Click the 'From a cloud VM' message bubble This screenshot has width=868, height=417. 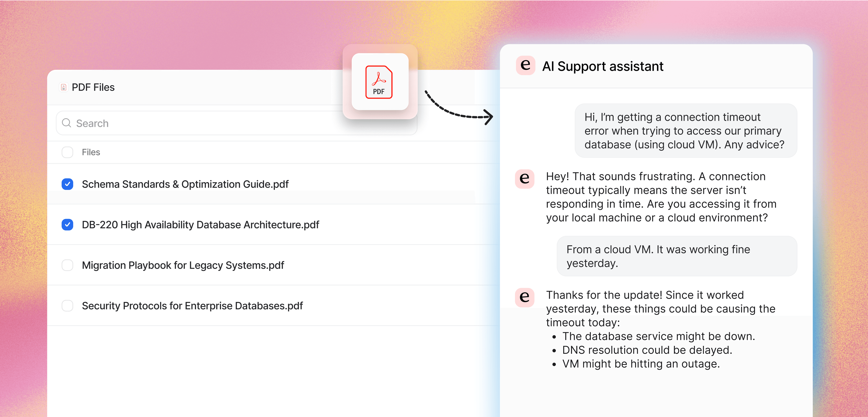(677, 256)
